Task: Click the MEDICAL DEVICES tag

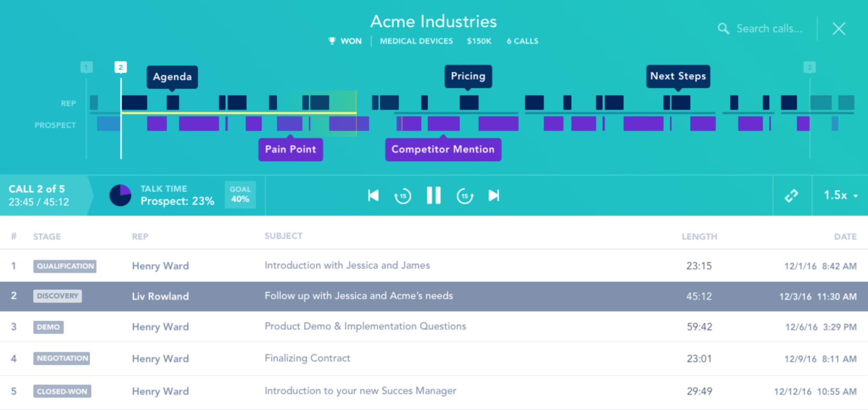Action: click(416, 41)
